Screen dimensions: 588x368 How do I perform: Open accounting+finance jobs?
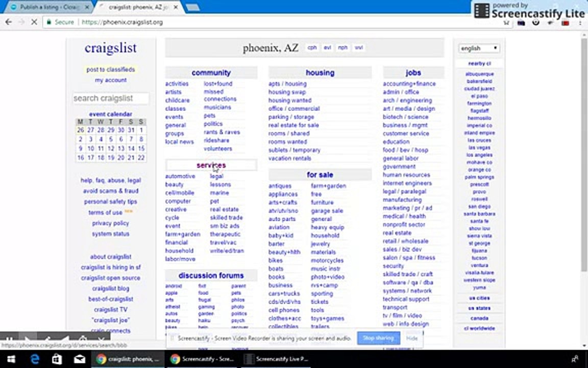[409, 84]
